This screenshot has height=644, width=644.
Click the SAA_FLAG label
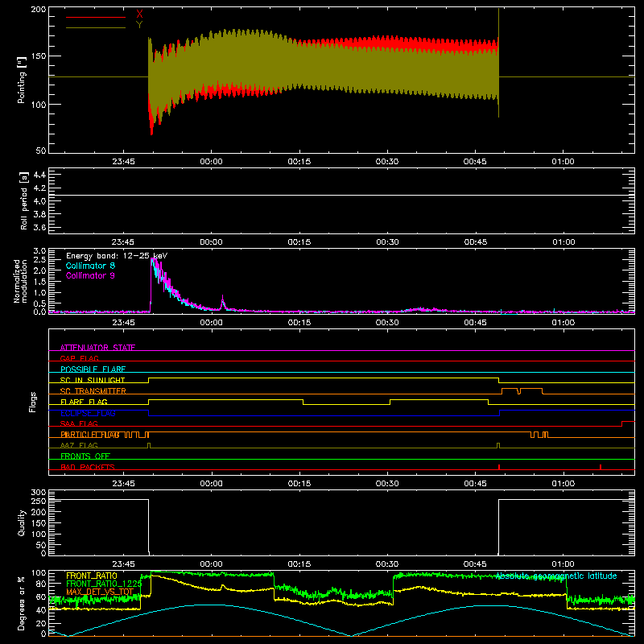point(79,423)
